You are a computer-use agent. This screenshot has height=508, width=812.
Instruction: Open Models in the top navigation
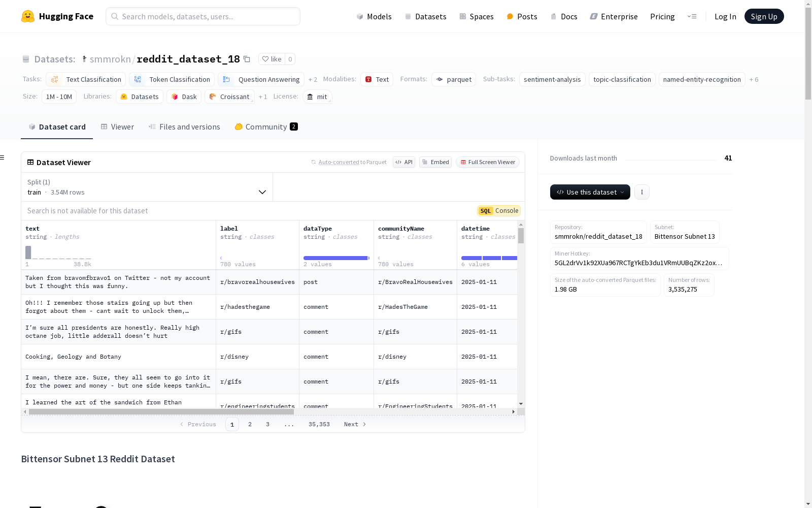pyautogui.click(x=374, y=16)
